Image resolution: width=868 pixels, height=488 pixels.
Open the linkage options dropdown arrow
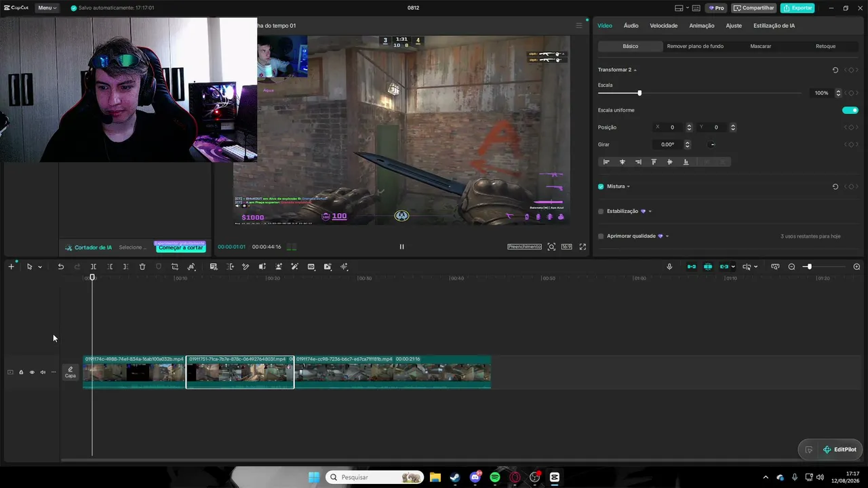click(733, 267)
